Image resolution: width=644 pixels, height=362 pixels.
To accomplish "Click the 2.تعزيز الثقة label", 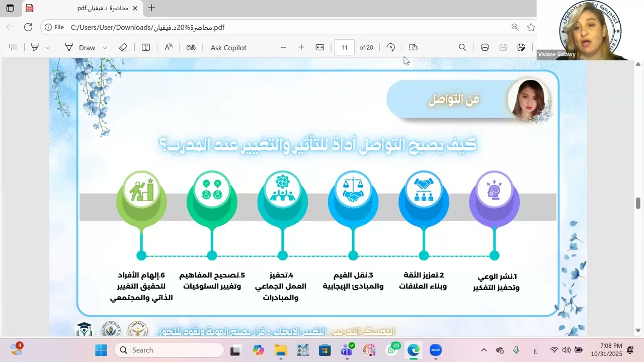I will [x=423, y=281].
